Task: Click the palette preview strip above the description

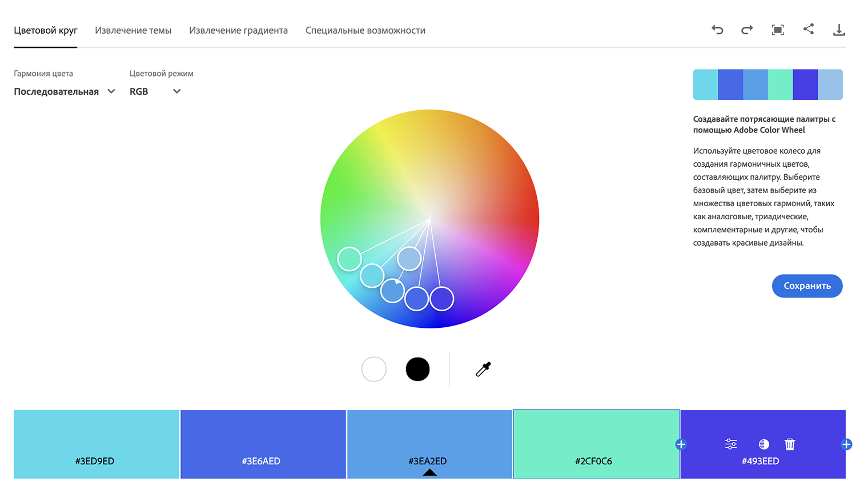Action: (x=767, y=85)
